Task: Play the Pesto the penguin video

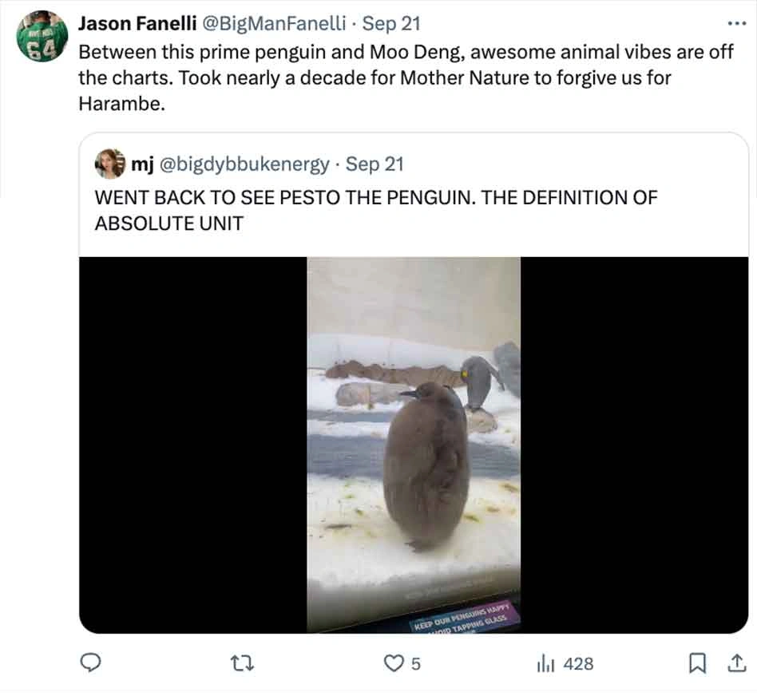Action: click(414, 445)
